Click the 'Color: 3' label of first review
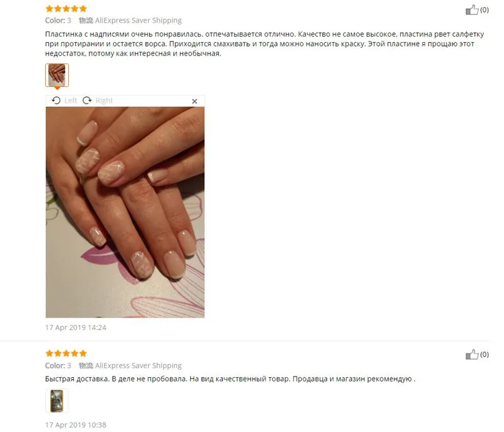Viewport: 504px width, 432px height. coord(58,21)
